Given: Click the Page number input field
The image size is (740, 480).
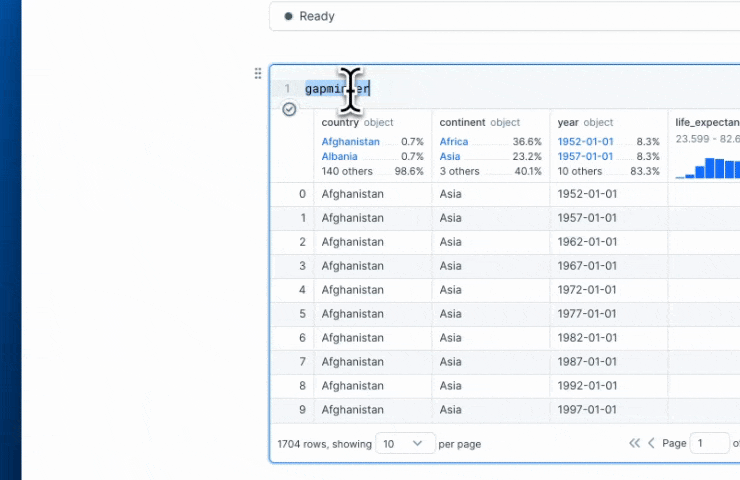Looking at the screenshot, I should point(709,443).
